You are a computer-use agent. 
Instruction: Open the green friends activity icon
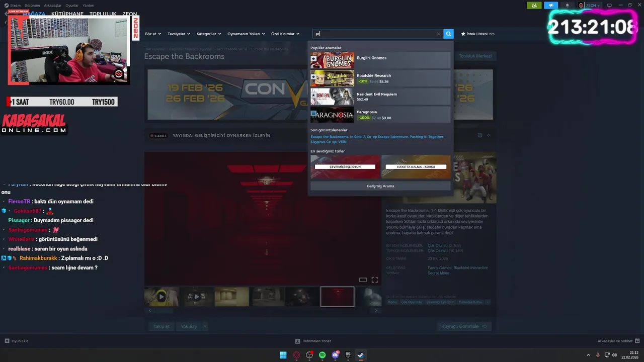[x=534, y=5]
